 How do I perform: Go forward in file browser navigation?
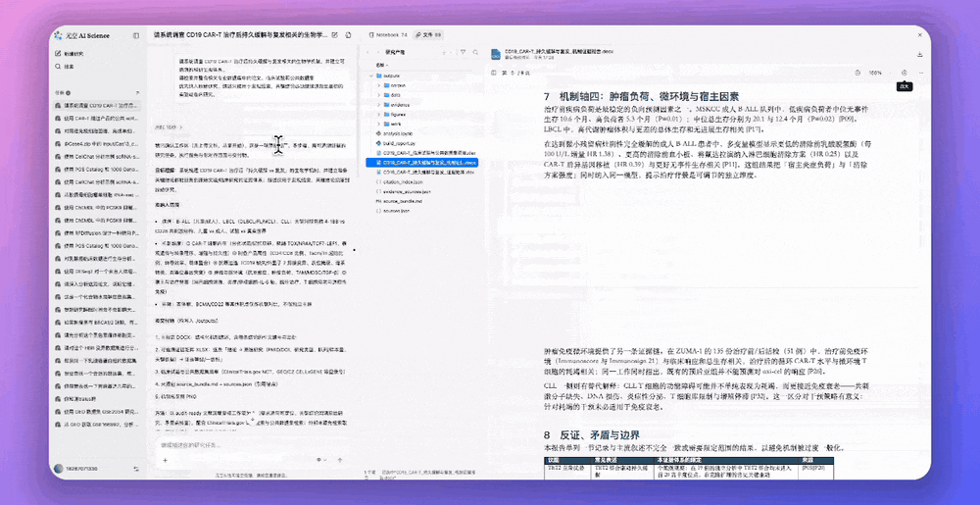click(378, 53)
